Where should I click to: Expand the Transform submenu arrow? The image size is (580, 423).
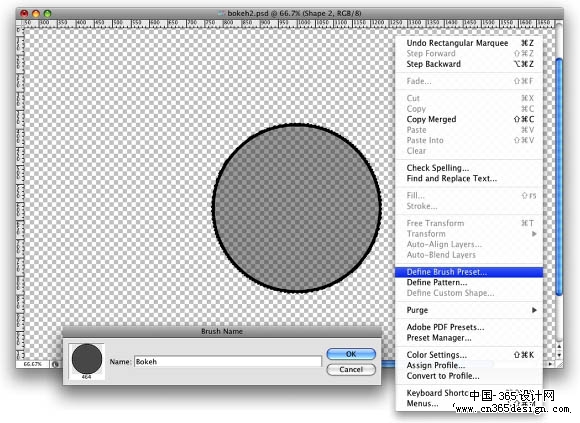[x=534, y=234]
